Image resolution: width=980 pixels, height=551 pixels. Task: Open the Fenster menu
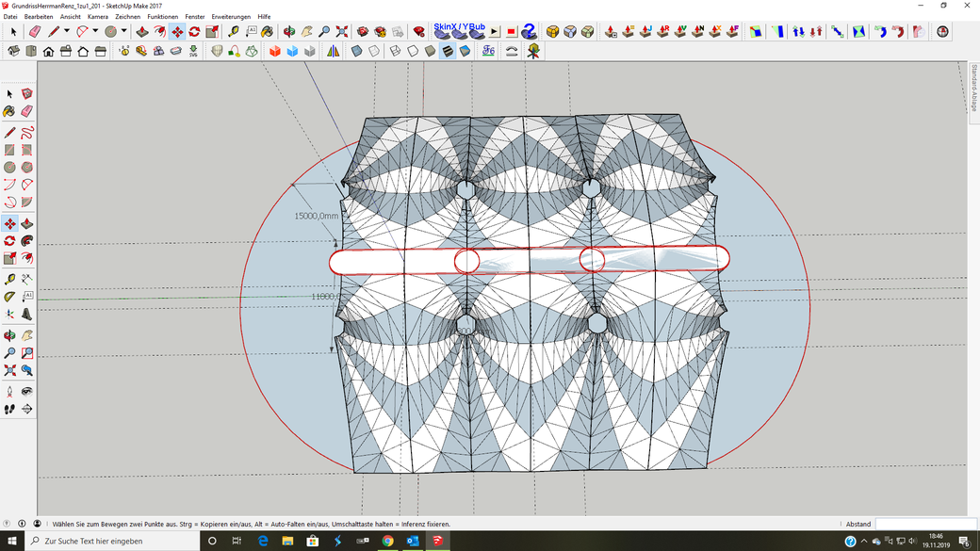click(x=194, y=17)
